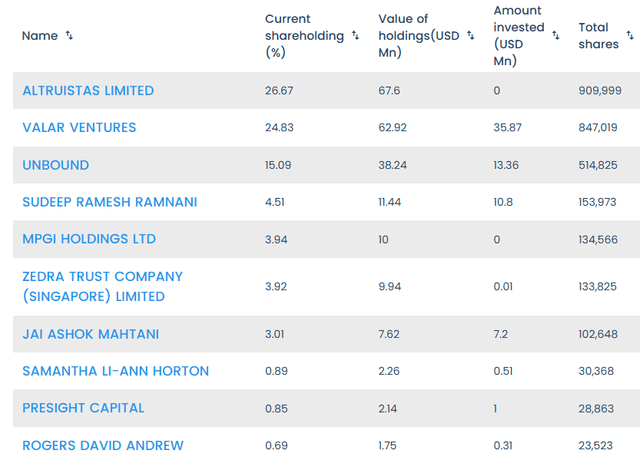This screenshot has width=640, height=463.
Task: Open VALAR VENTURES shareholder page
Action: coord(79,128)
